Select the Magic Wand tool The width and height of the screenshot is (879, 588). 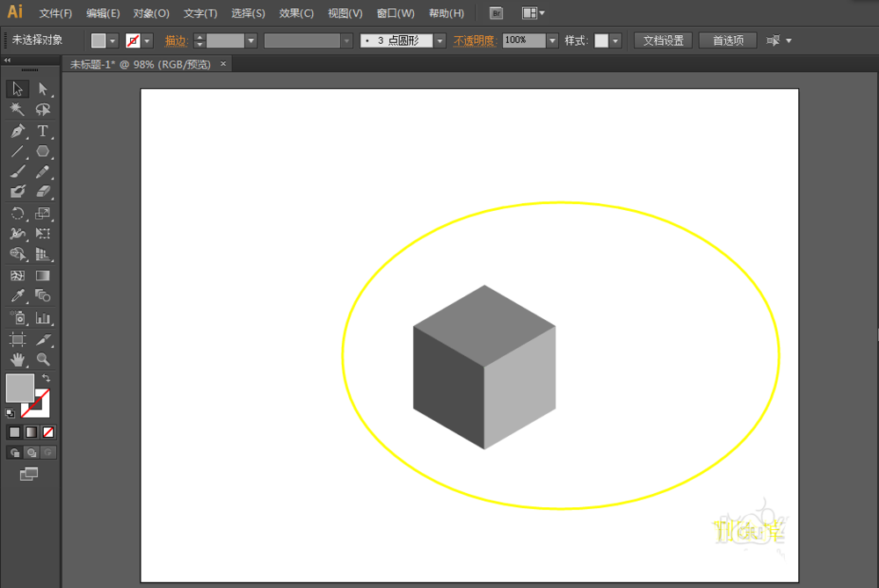pyautogui.click(x=18, y=109)
